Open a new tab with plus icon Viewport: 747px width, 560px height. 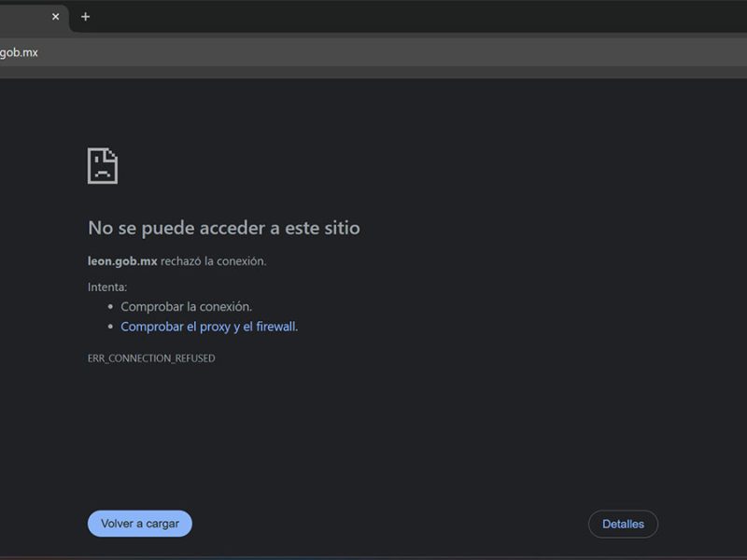click(x=85, y=17)
